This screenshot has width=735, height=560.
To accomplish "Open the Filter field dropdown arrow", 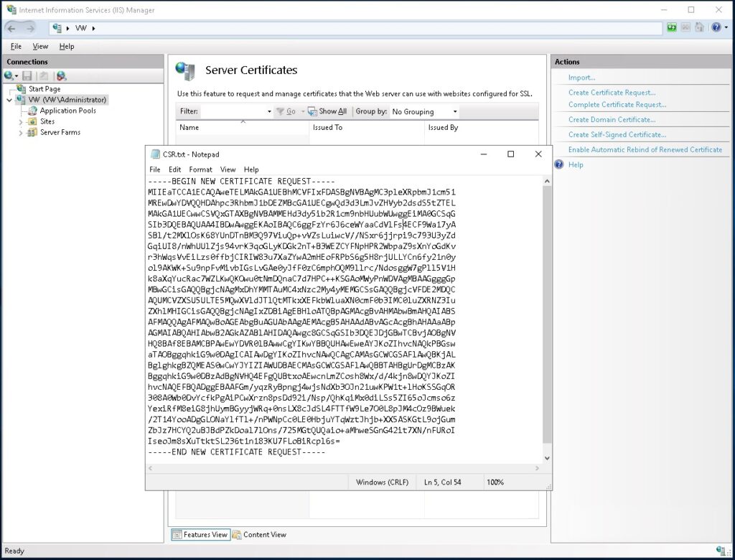I will pos(269,112).
